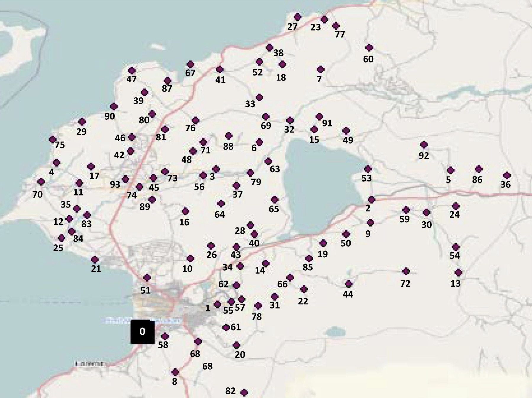Click the marker labeled 60
Image resolution: width=532 pixels, height=398 pixels.
[x=369, y=48]
